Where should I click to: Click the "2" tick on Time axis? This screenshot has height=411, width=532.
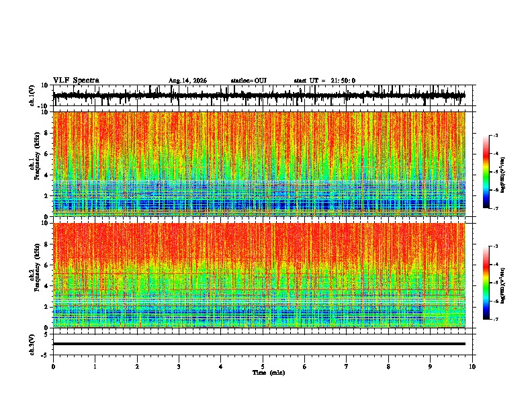pos(137,367)
